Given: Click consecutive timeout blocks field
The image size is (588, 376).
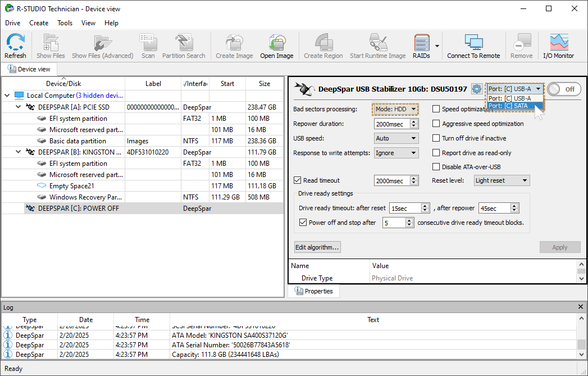Looking at the screenshot, I should pyautogui.click(x=394, y=223).
